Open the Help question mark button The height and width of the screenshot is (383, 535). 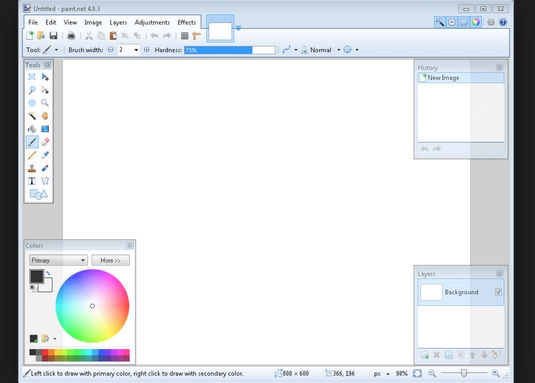[x=503, y=22]
